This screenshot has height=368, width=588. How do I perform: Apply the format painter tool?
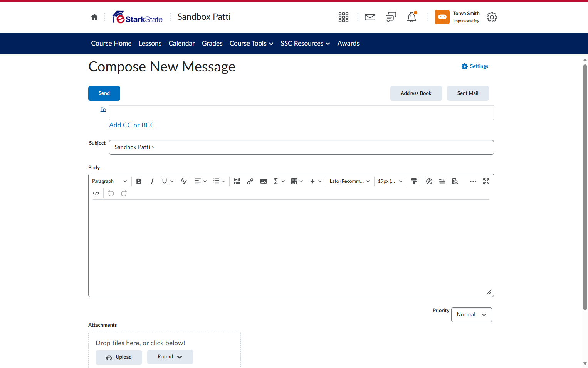(x=414, y=181)
